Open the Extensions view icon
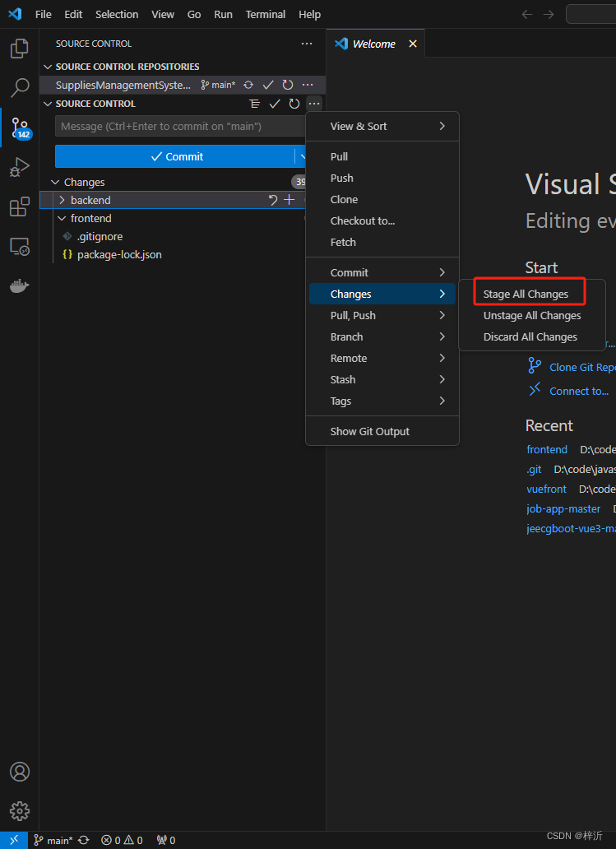Screen dimensions: 616x849 19,207
